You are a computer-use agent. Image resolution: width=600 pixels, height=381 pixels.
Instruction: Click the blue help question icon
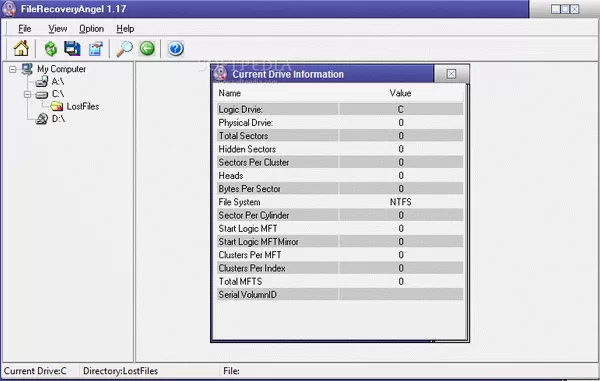tap(176, 49)
